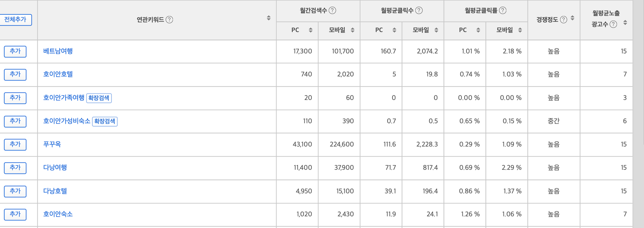Open help icon next to 경쟁정도
This screenshot has height=228, width=644.
564,20
